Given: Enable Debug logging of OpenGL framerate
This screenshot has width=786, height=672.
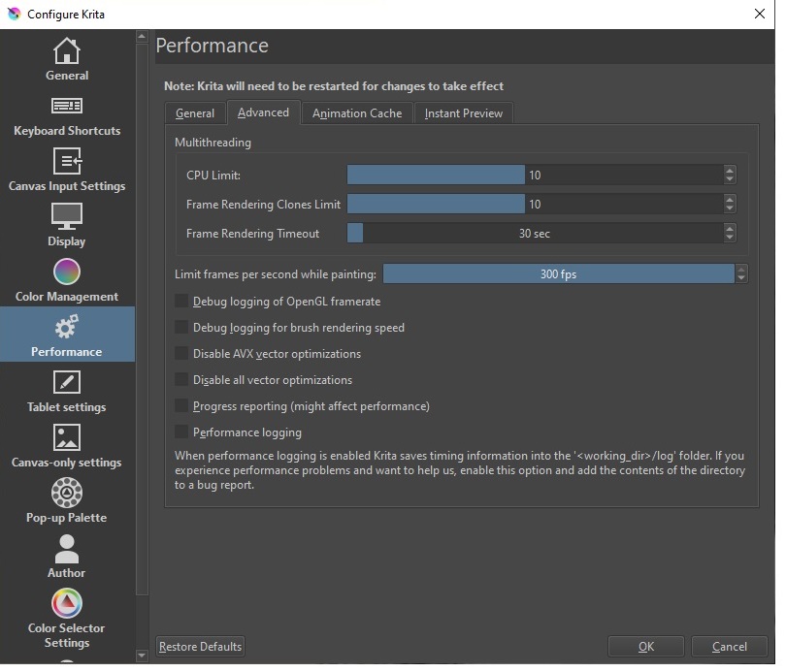Looking at the screenshot, I should point(181,302).
